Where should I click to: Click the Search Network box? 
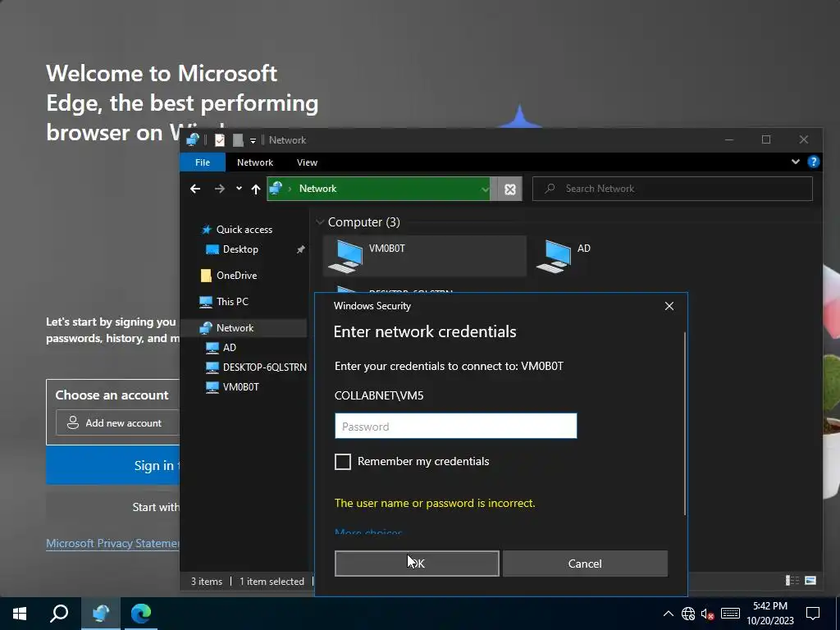coord(673,189)
